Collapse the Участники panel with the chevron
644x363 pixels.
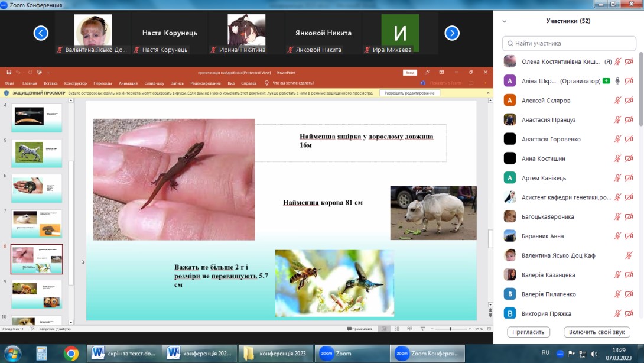pos(504,21)
